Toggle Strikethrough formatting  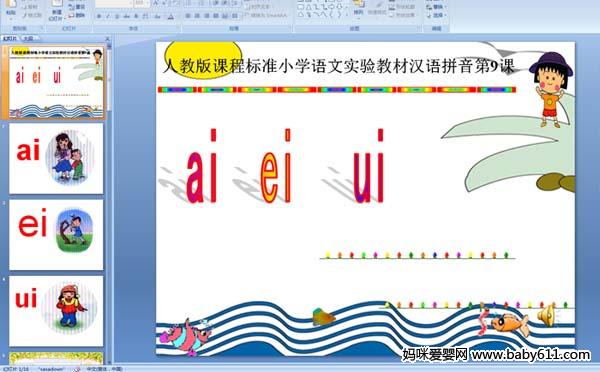pyautogui.click(x=126, y=16)
